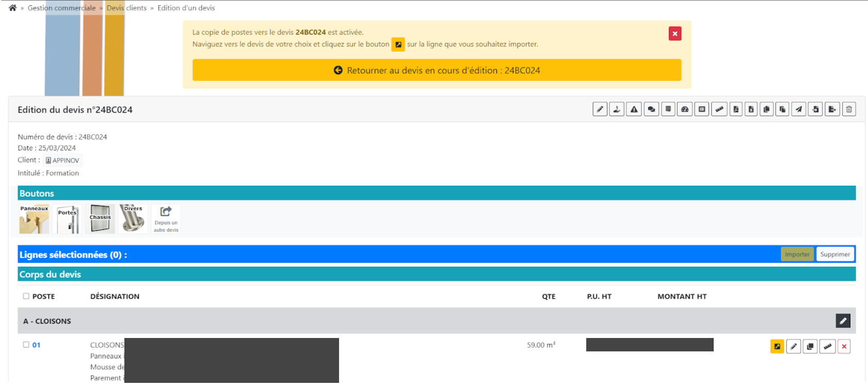Click the Excel export icon in quote toolbar

(x=751, y=109)
